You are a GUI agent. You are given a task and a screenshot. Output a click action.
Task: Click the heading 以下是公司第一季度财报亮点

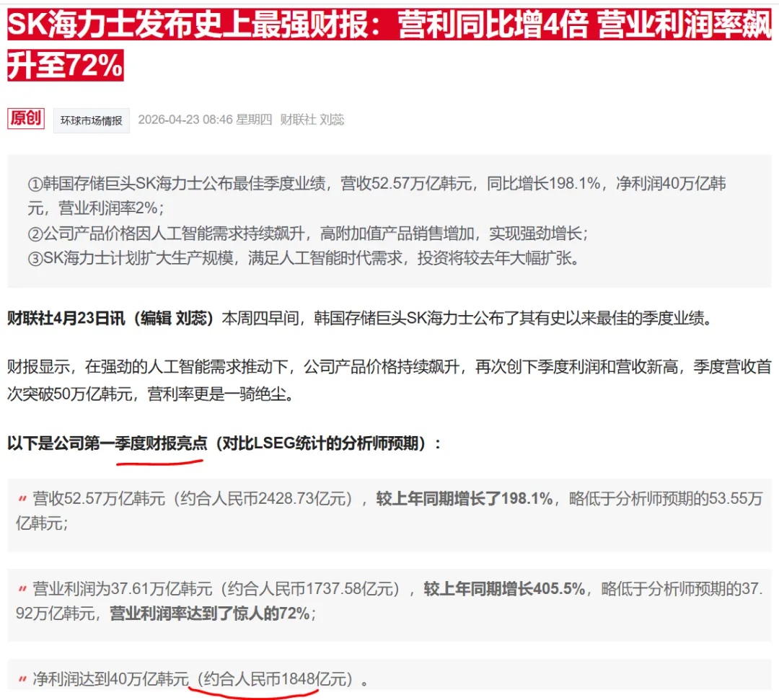tap(224, 443)
